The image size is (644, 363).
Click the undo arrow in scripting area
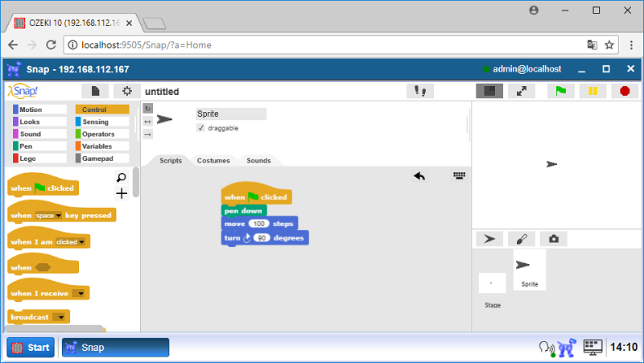[x=419, y=176]
